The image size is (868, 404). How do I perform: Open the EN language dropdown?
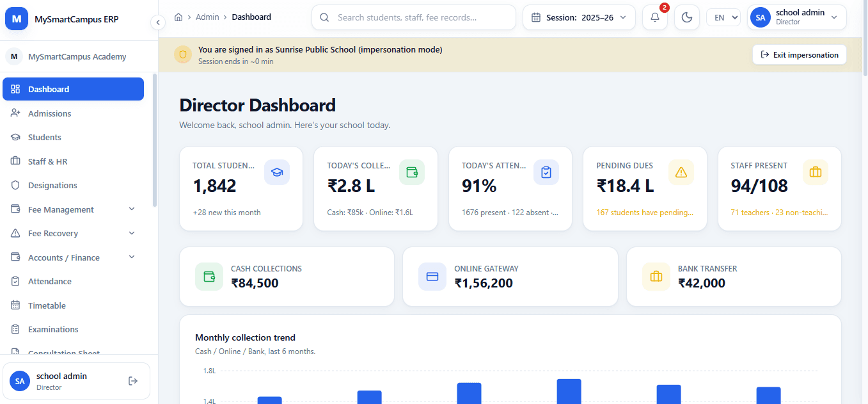[x=723, y=18]
